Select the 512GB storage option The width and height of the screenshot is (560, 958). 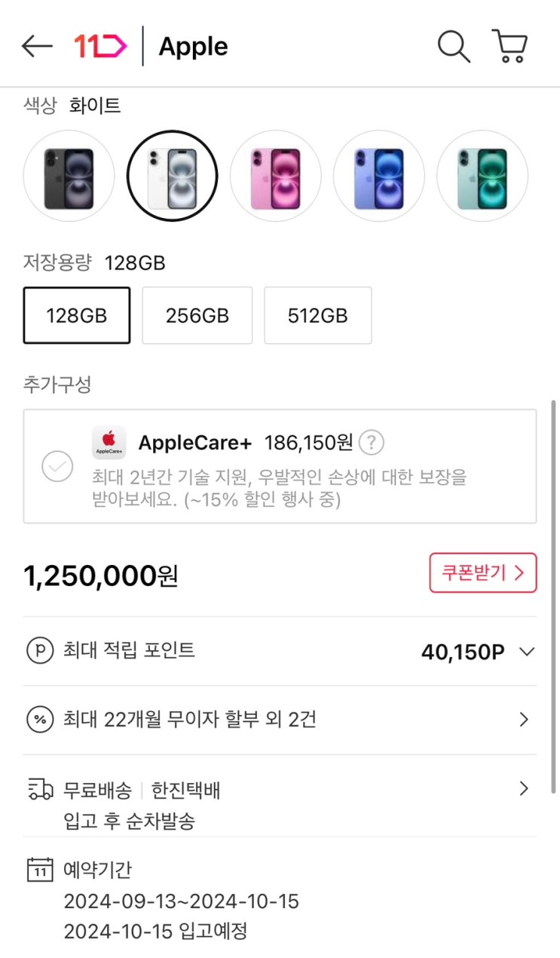[317, 315]
